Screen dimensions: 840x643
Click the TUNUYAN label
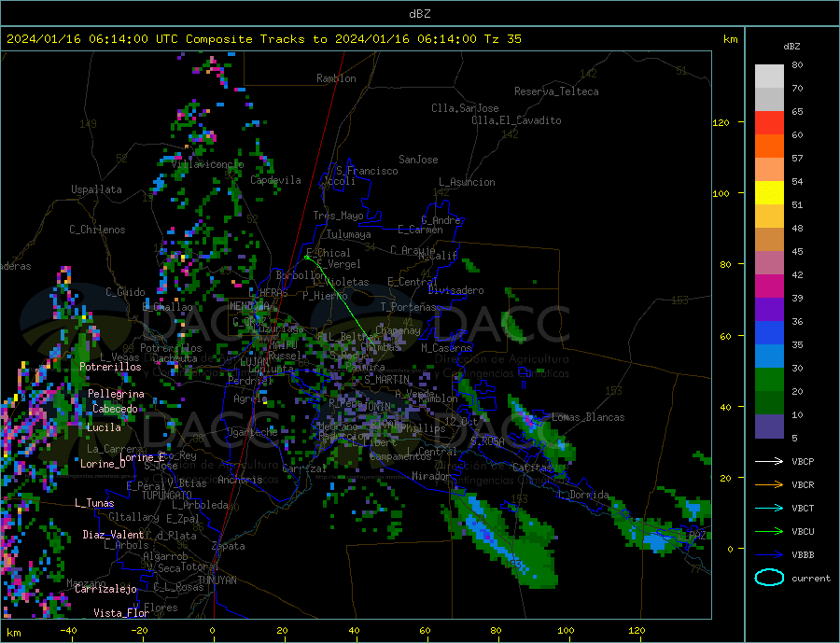pos(217,580)
